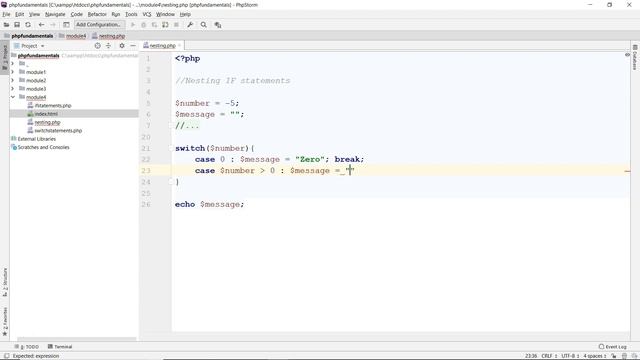Click the Run play icon
640x360 pixels.
133,25
